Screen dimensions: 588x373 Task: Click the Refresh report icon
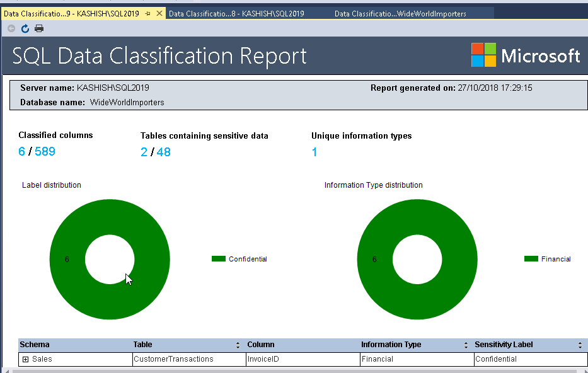click(x=25, y=28)
